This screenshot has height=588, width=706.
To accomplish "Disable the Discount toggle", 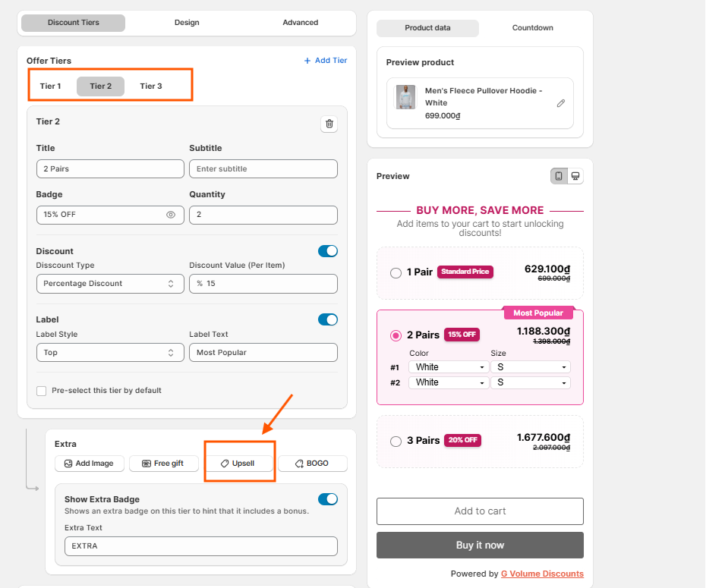I will pyautogui.click(x=328, y=251).
